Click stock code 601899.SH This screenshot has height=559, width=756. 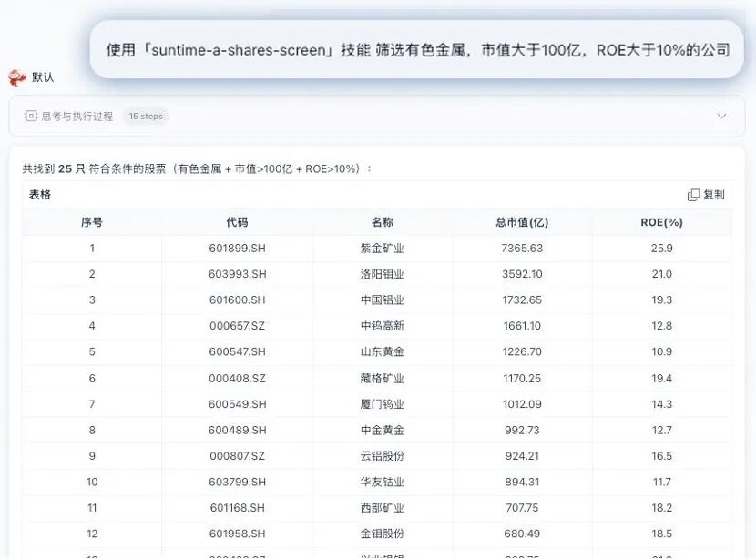(237, 249)
